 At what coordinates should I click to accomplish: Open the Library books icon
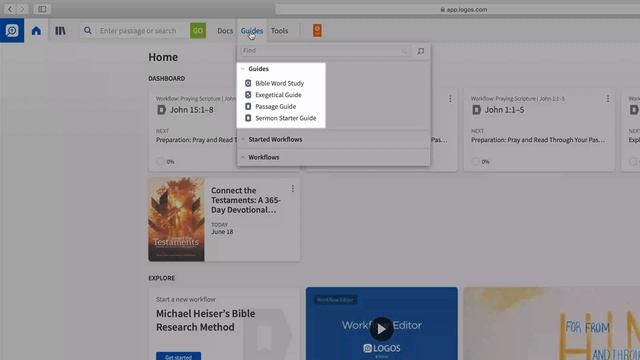point(60,31)
